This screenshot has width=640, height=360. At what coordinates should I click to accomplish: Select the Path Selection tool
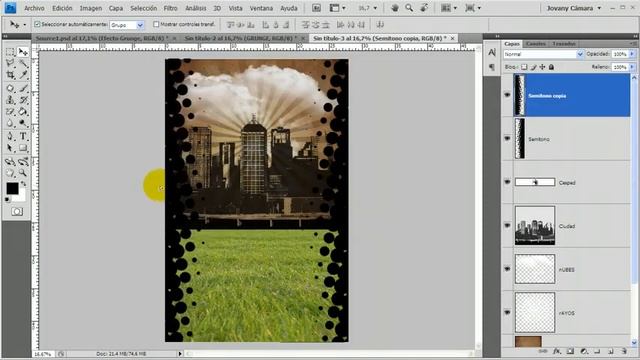click(10, 149)
